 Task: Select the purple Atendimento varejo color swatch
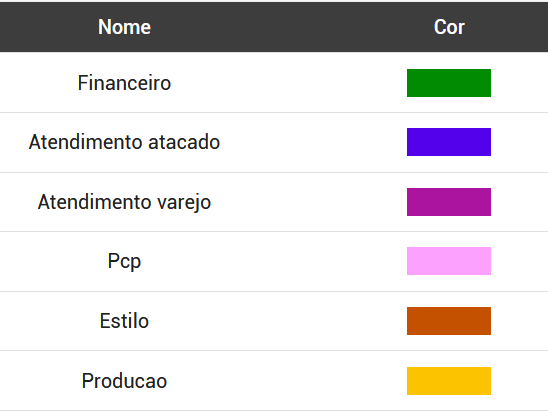(449, 202)
